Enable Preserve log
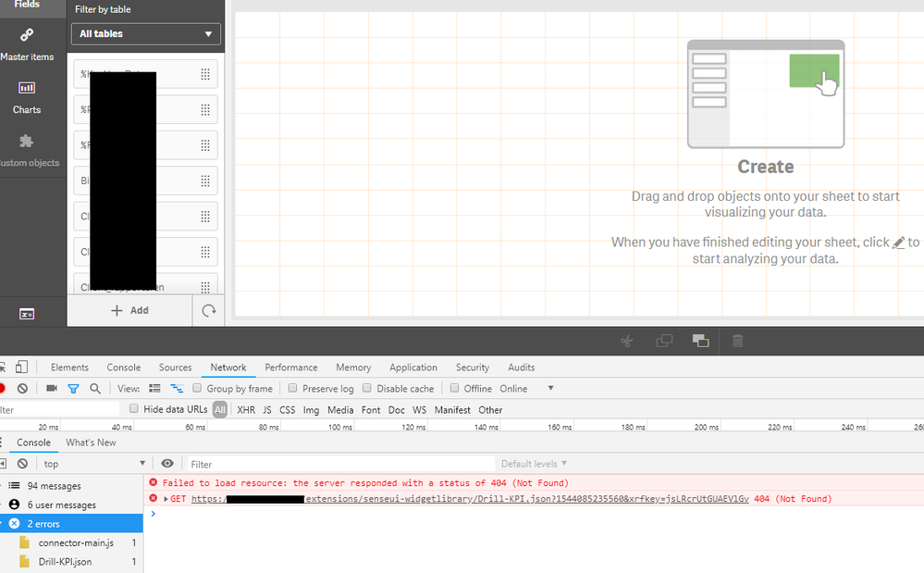 pos(292,388)
